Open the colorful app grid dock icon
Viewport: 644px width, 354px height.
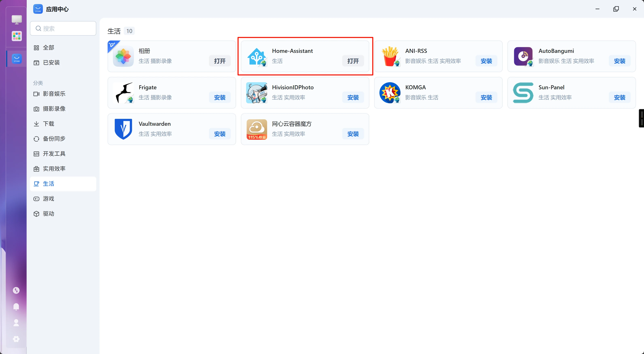point(17,36)
